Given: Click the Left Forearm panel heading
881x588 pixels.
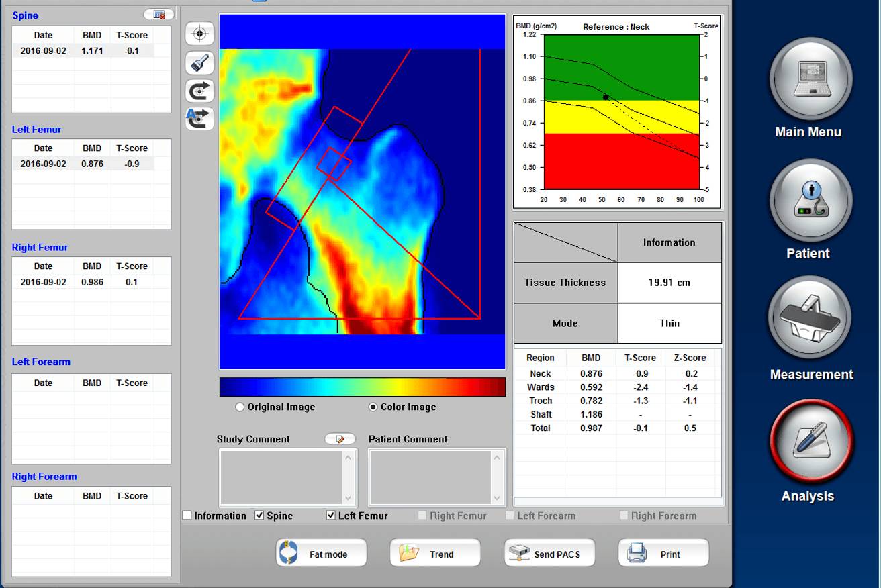Looking at the screenshot, I should pos(41,362).
